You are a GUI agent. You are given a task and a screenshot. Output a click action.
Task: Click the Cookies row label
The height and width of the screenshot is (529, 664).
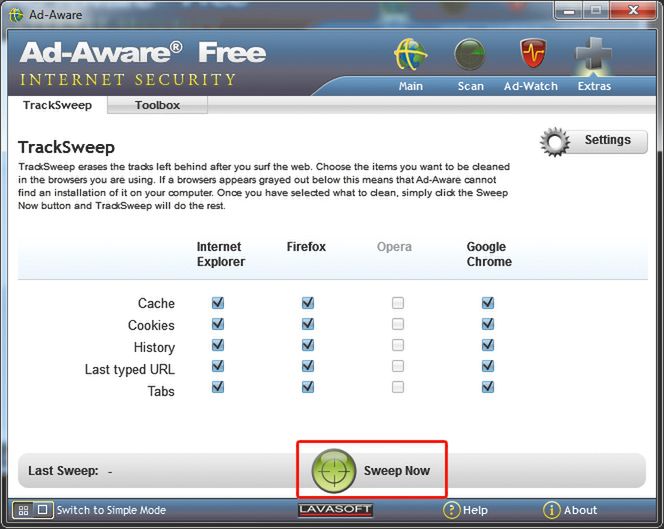click(x=151, y=325)
